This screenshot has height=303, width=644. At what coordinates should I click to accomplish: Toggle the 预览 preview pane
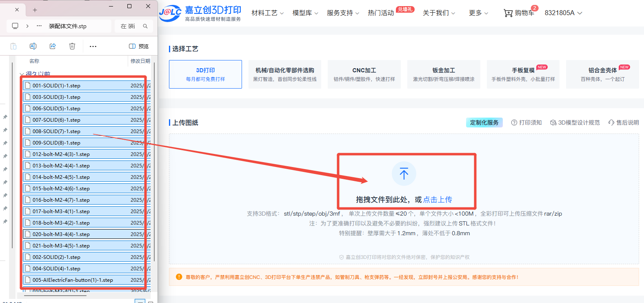[x=139, y=46]
